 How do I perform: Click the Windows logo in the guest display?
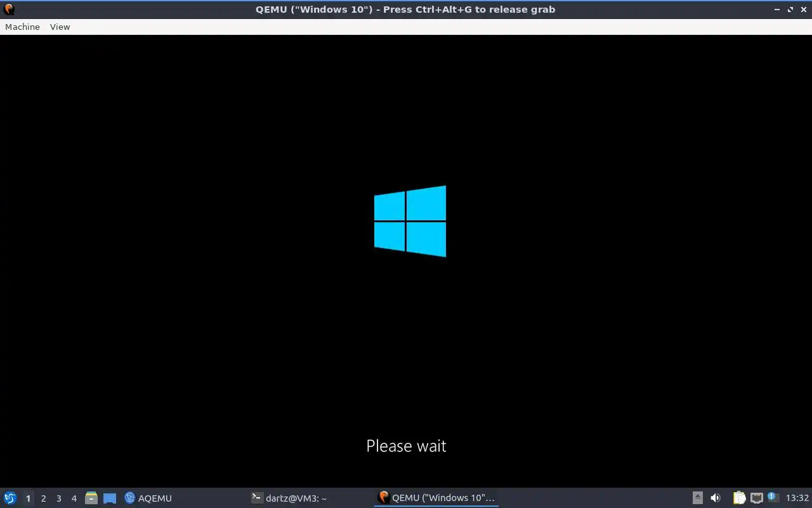410,221
